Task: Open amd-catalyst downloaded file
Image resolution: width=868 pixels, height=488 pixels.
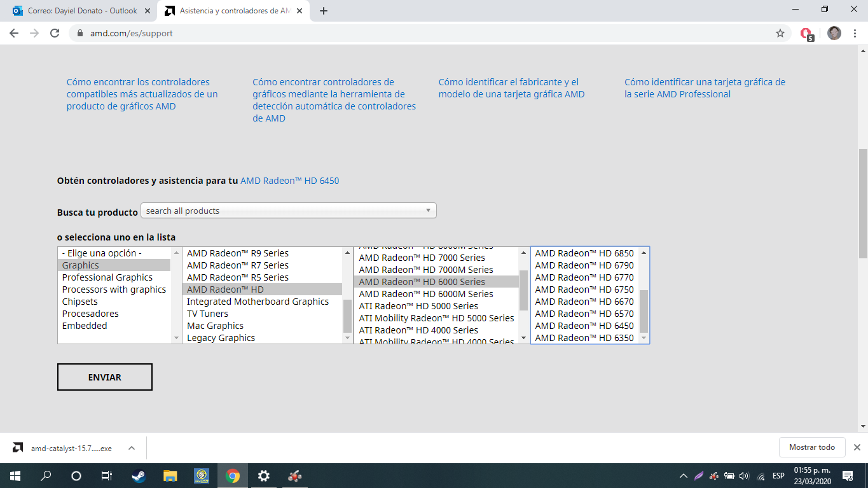Action: point(62,448)
